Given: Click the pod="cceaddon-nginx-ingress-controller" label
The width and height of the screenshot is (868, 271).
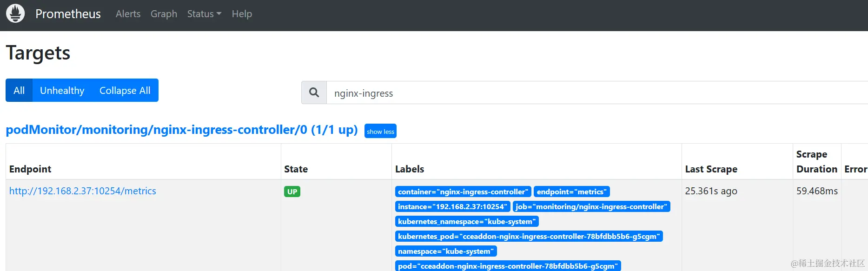Looking at the screenshot, I should pyautogui.click(x=508, y=266).
